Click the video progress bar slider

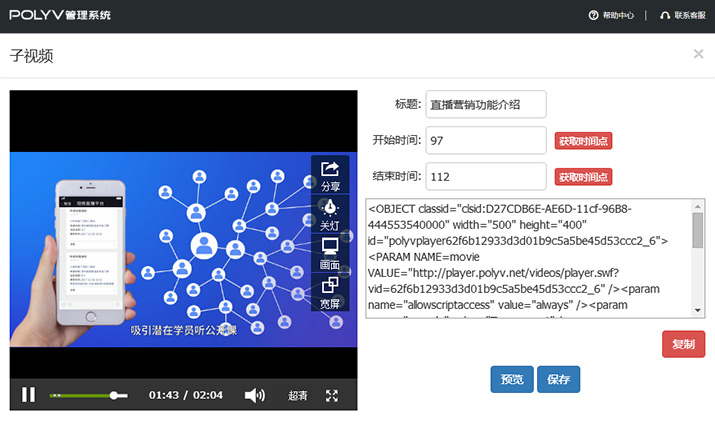point(117,396)
